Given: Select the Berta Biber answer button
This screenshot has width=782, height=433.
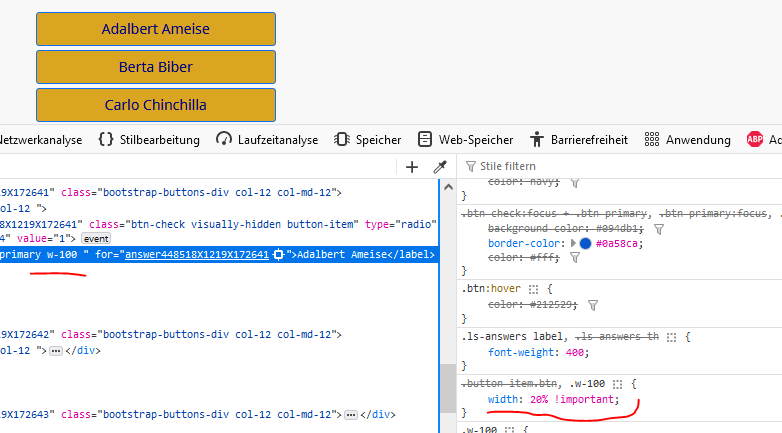Looking at the screenshot, I should [x=155, y=67].
